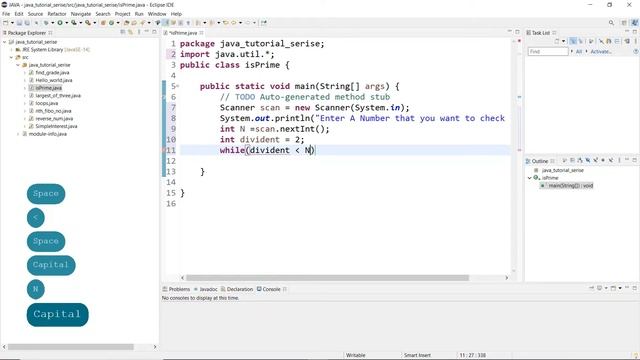Click the green Run button in the toolbar
Viewport: 640px width, 360px height.
point(60,23)
